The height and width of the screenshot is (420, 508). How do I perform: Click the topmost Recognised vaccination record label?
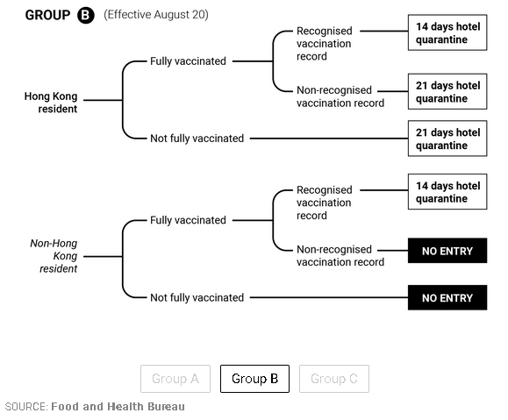tap(325, 44)
